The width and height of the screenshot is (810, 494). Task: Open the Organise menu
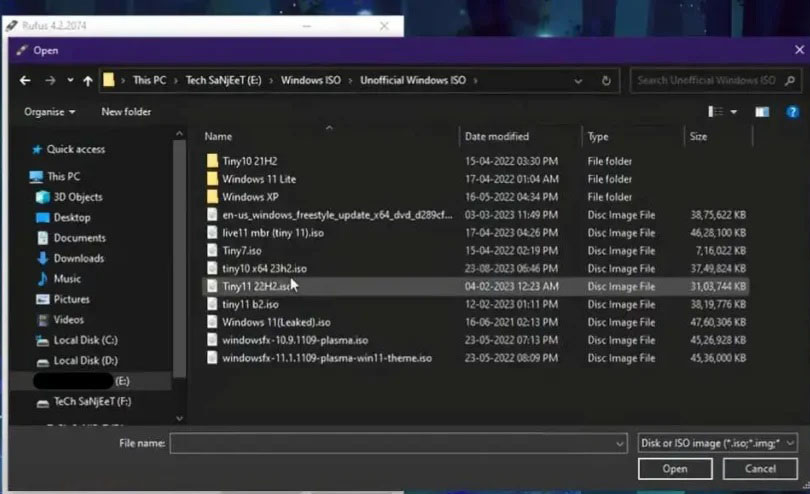point(50,112)
